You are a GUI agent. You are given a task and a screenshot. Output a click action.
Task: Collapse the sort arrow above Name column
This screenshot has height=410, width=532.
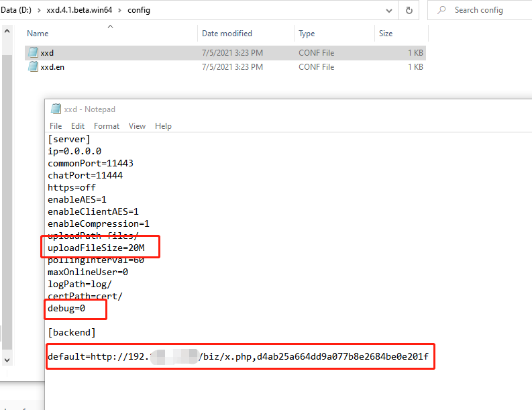pos(110,26)
